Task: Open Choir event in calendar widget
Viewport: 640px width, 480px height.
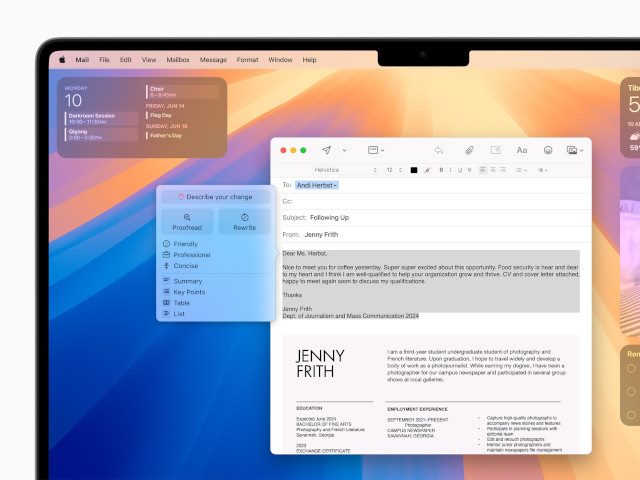Action: click(x=182, y=92)
